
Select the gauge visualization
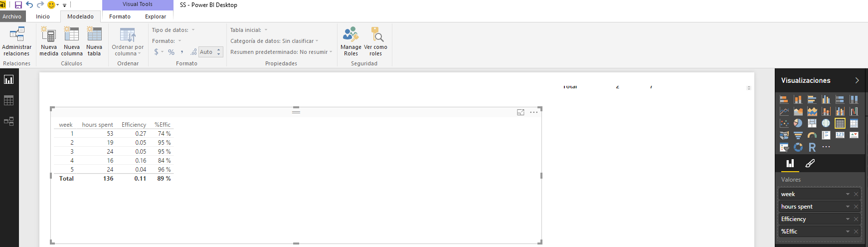[x=812, y=135]
